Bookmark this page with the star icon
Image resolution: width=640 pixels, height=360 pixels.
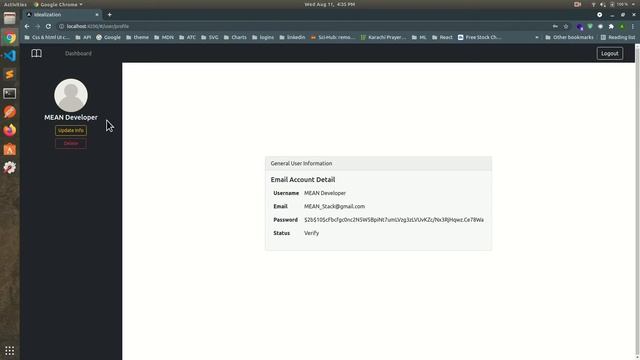(566, 26)
